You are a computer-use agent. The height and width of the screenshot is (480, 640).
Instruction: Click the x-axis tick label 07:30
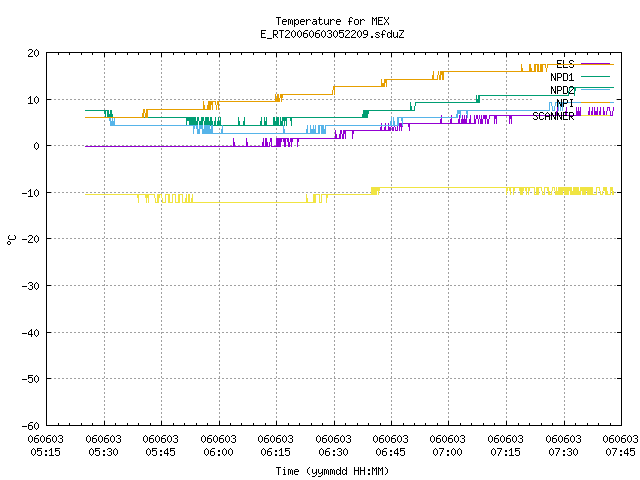564,452
